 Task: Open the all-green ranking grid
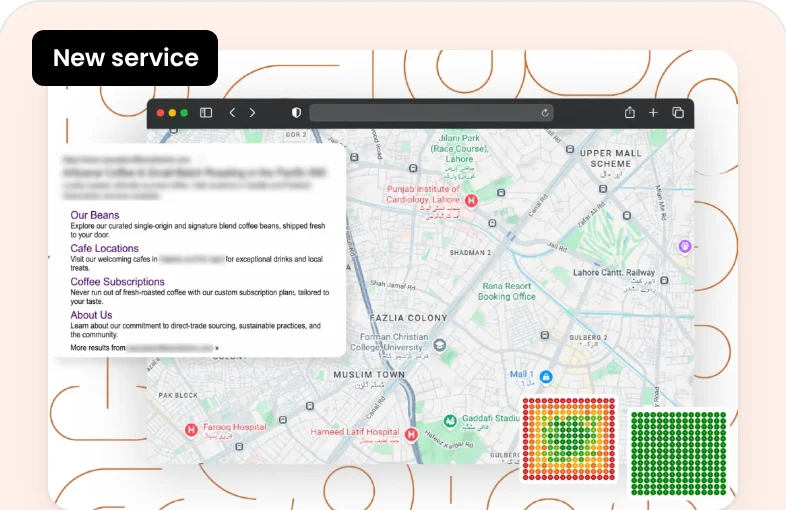(x=678, y=453)
